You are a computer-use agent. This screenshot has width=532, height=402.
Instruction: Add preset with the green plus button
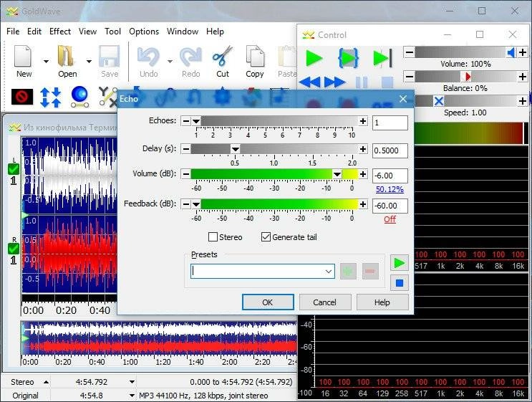348,272
